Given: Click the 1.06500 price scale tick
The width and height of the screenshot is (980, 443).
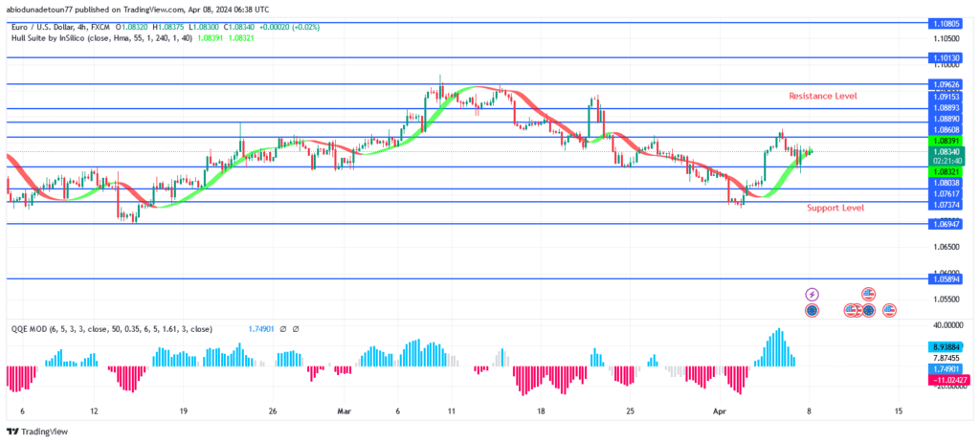Looking at the screenshot, I should point(947,247).
